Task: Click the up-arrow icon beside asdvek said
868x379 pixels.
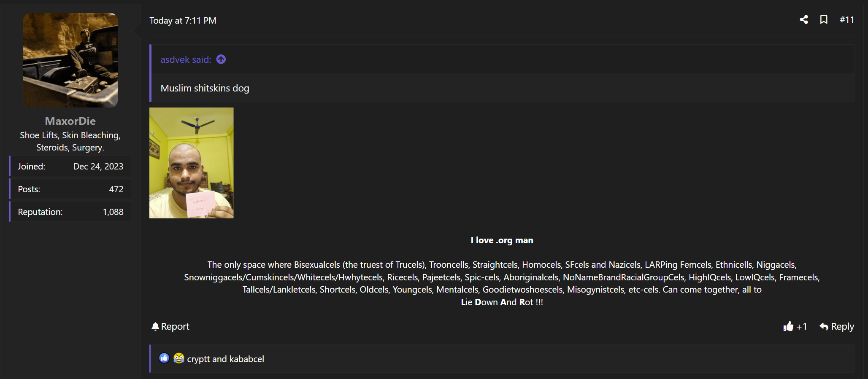Action: pyautogui.click(x=221, y=59)
